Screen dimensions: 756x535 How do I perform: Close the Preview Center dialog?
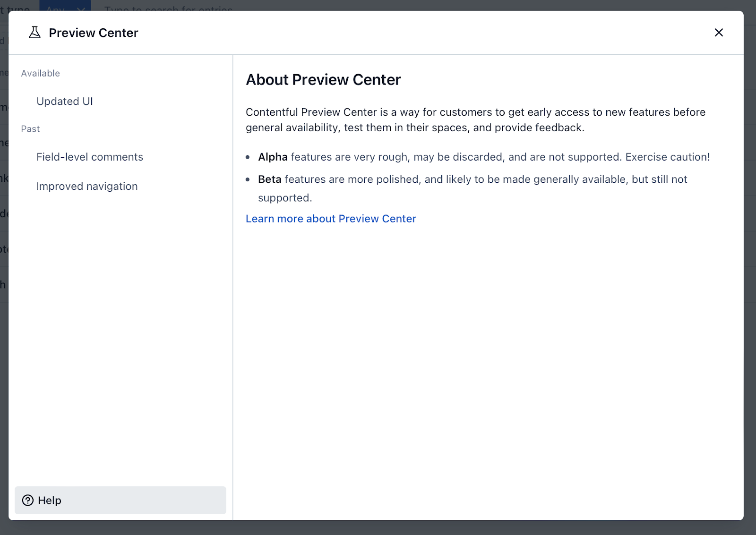pyautogui.click(x=719, y=33)
